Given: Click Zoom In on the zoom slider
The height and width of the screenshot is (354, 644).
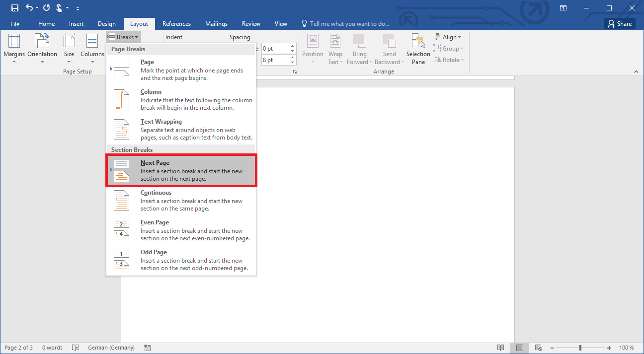Looking at the screenshot, I should pos(609,348).
